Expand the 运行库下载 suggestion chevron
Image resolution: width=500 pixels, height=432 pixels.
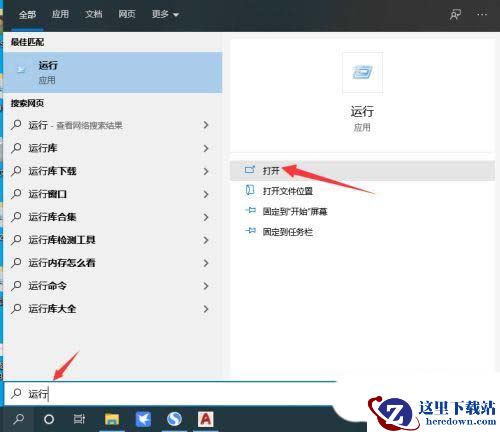pos(206,171)
